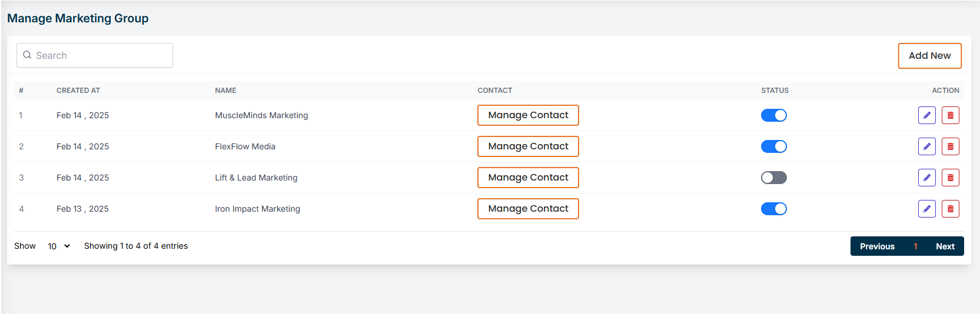
Task: Select page 1 in pagination
Action: point(915,246)
